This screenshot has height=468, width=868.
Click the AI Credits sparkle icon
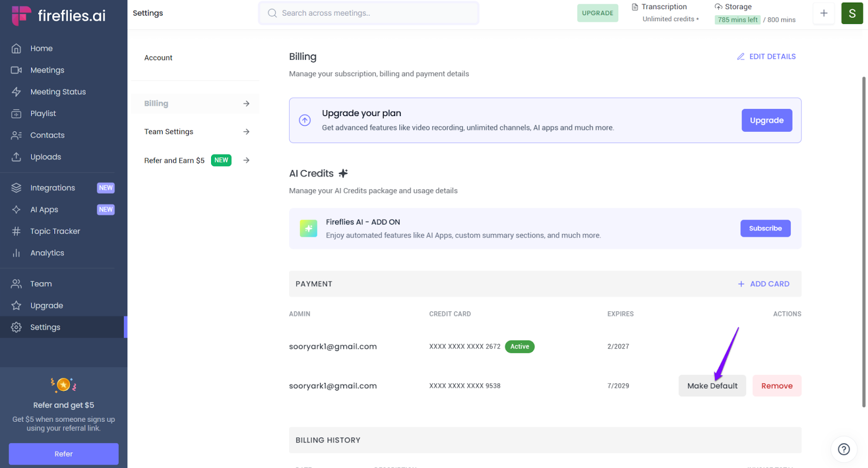(343, 174)
